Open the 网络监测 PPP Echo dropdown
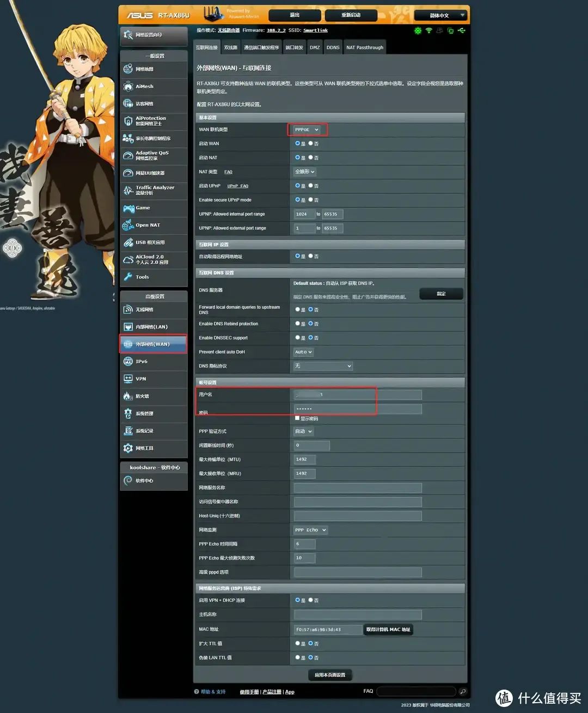The width and height of the screenshot is (588, 713). pos(310,530)
